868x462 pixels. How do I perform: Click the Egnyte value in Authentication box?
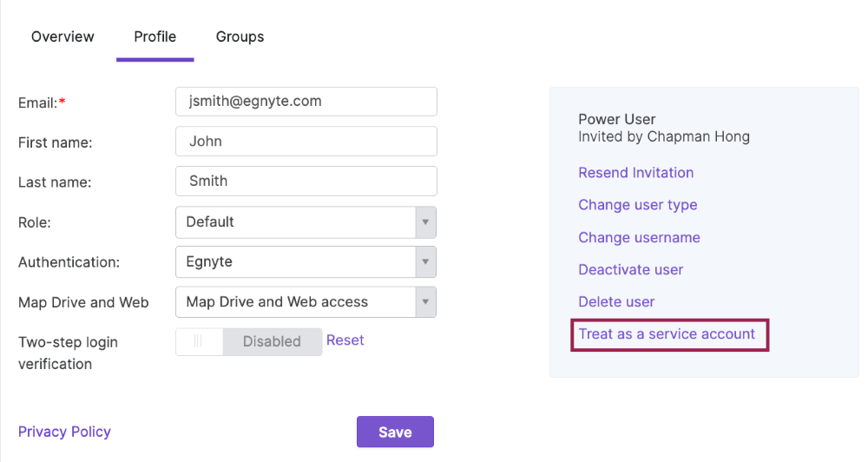pos(209,262)
